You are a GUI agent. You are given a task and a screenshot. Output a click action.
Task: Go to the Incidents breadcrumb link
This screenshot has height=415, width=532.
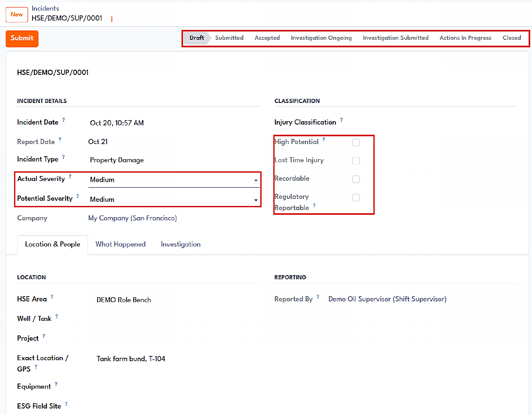45,8
